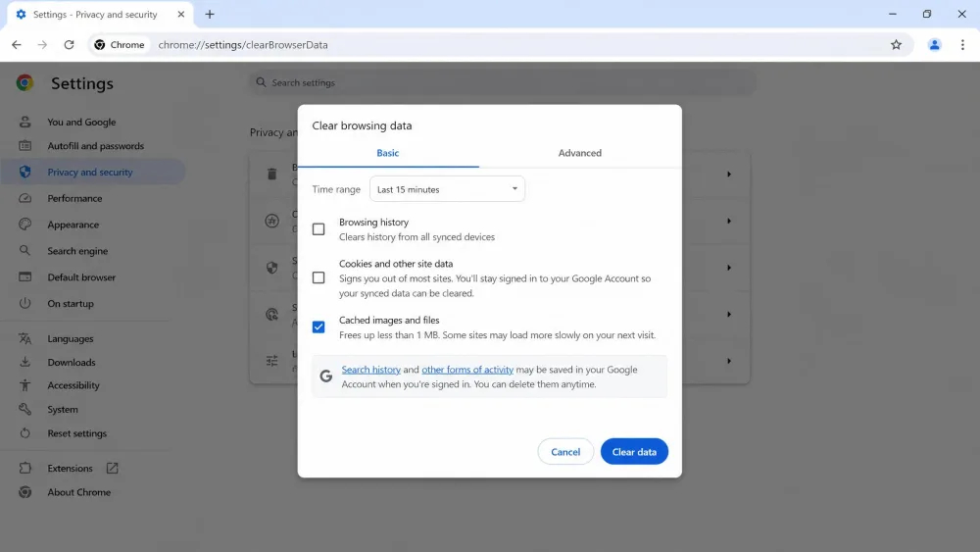Click the On startup power icon
This screenshot has height=552, width=980.
click(x=25, y=303)
